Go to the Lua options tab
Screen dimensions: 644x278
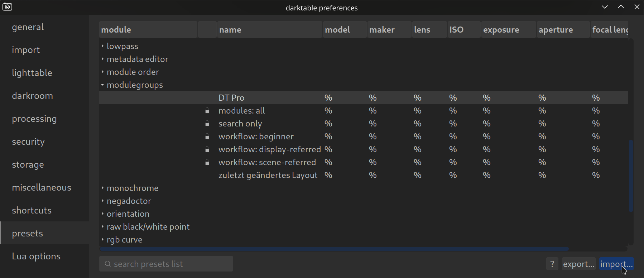(x=36, y=256)
